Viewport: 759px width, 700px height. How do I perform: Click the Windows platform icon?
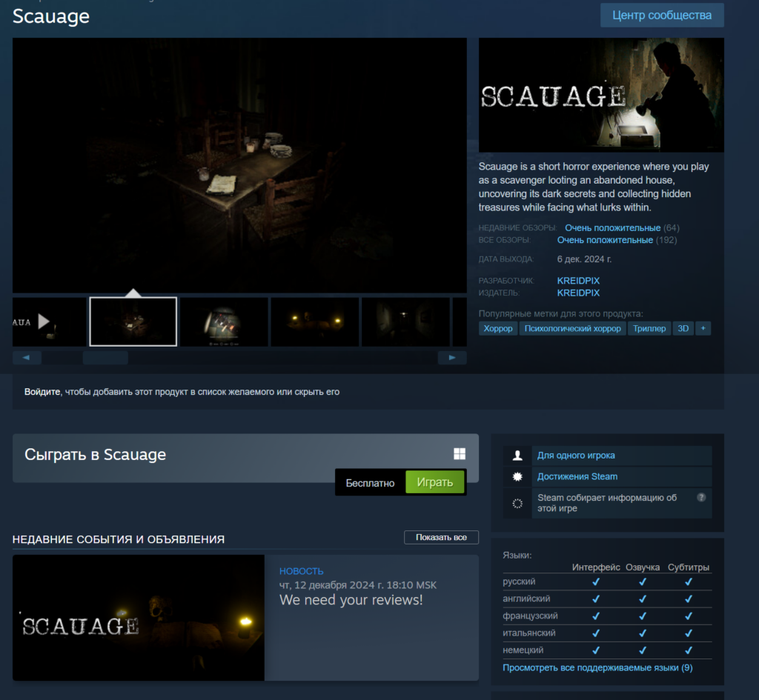[x=460, y=453]
